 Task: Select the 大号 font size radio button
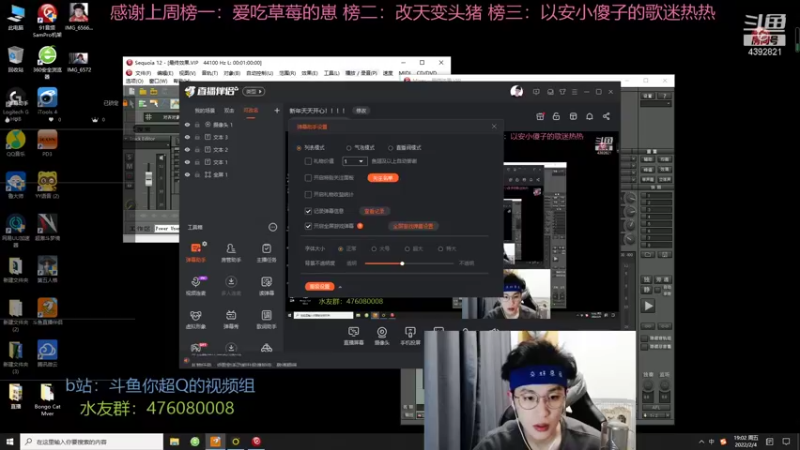[374, 249]
